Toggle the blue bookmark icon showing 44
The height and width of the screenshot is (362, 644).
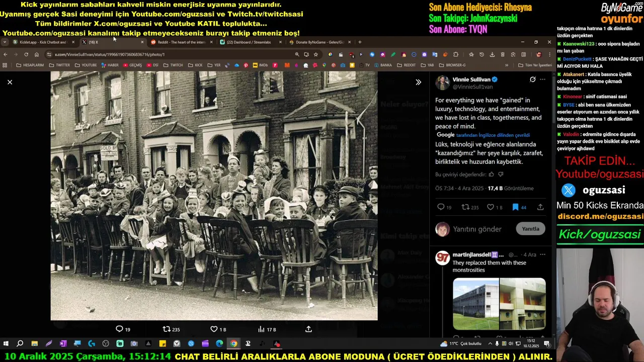click(x=515, y=207)
